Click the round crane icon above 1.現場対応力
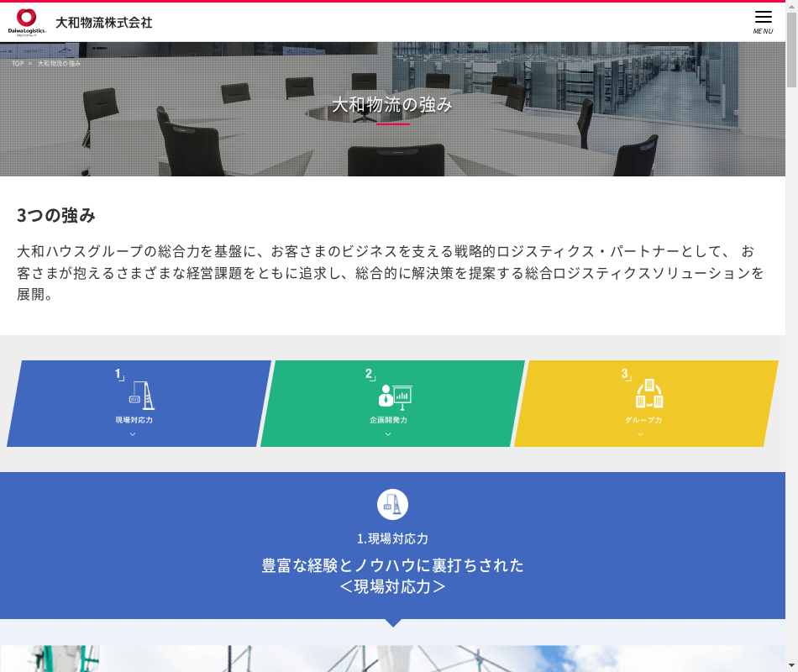The image size is (798, 672). point(392,504)
